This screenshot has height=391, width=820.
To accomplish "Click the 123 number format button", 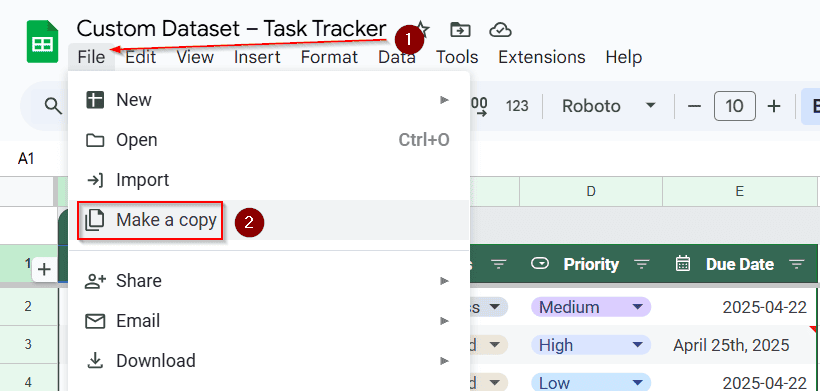I will point(517,106).
